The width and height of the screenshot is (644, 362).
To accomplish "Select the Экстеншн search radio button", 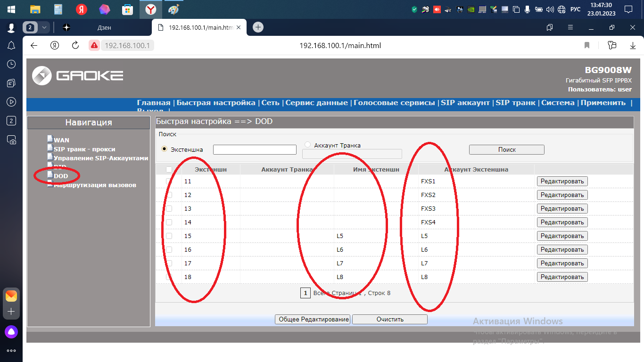I will pyautogui.click(x=164, y=148).
